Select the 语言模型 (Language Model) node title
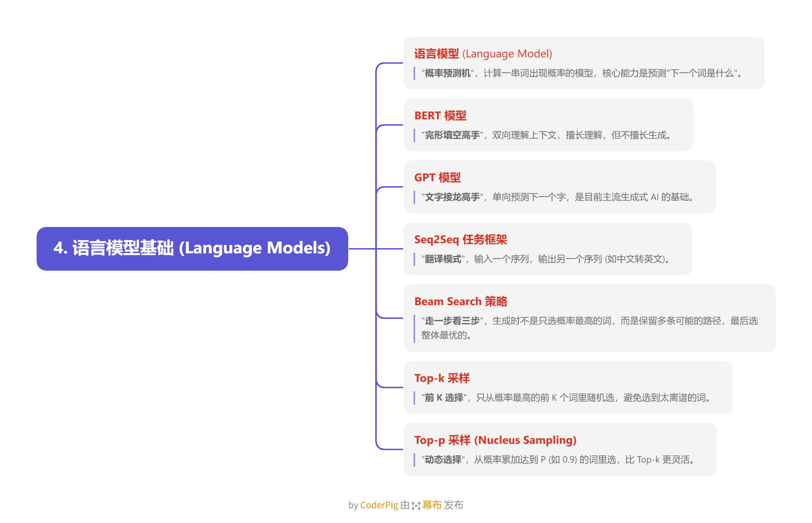This screenshot has width=812, height=523. coord(483,54)
